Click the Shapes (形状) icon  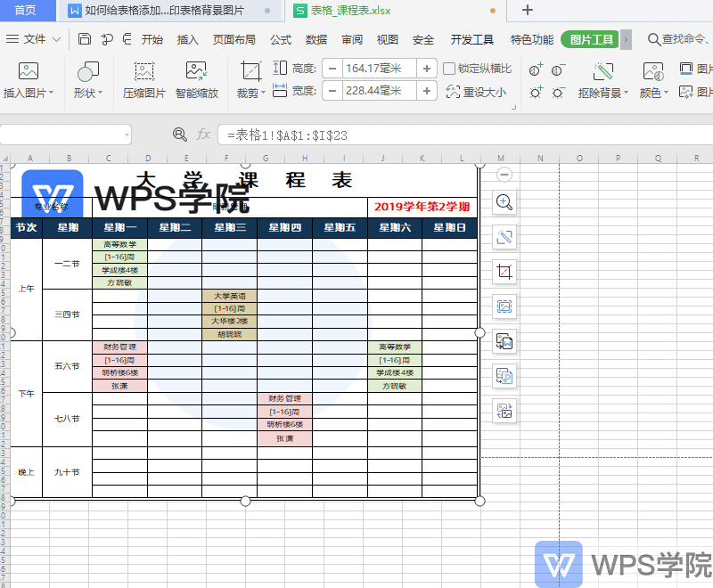point(87,71)
